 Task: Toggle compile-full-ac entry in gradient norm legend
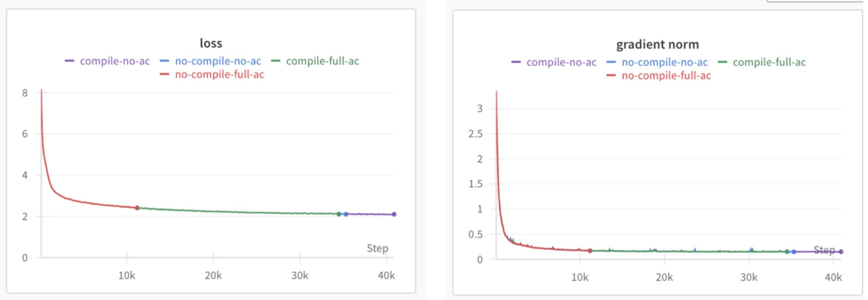(x=769, y=62)
